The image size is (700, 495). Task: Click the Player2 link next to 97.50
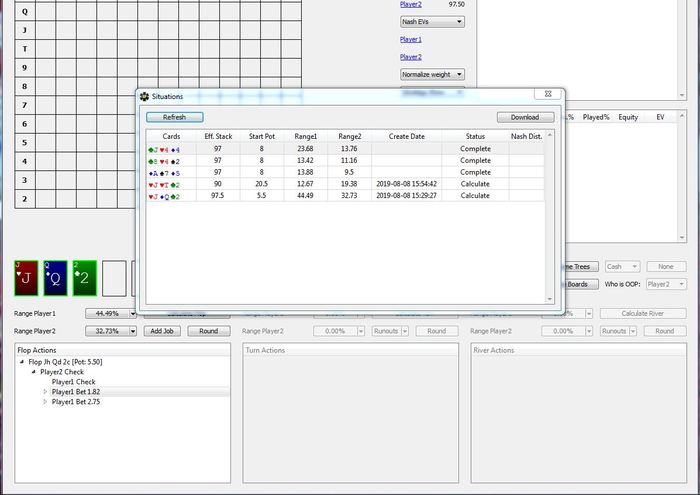tap(411, 4)
